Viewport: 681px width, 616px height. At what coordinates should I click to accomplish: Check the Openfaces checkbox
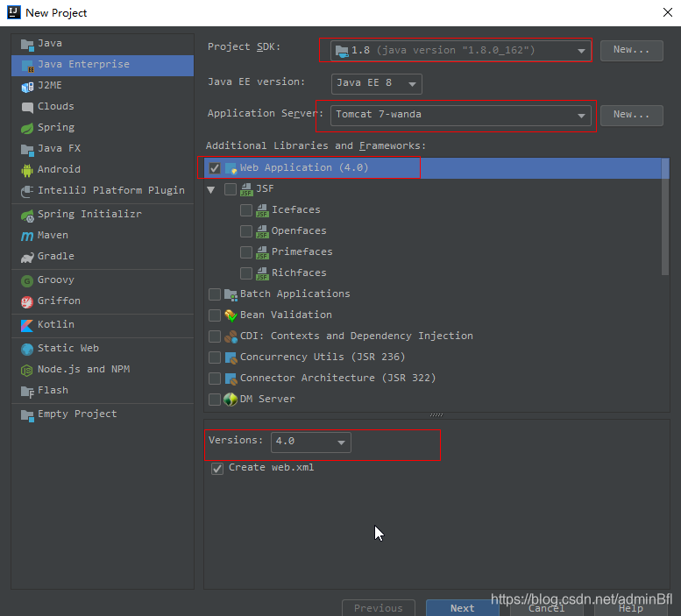pos(246,231)
